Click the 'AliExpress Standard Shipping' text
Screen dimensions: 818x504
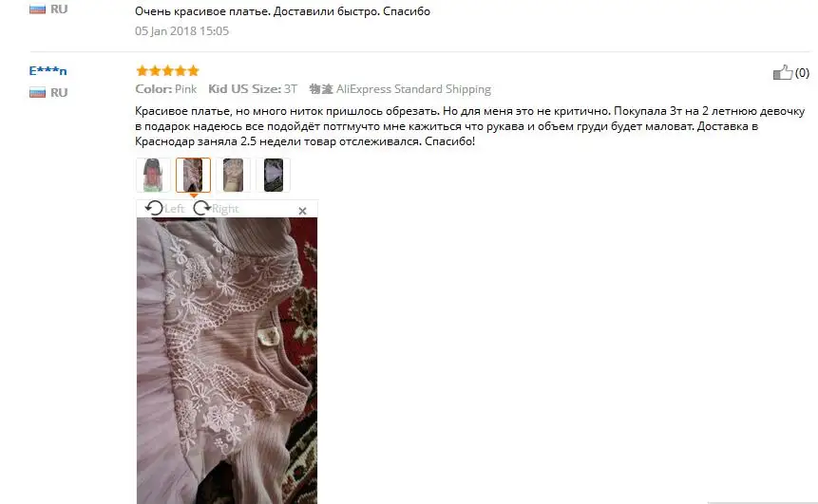413,89
